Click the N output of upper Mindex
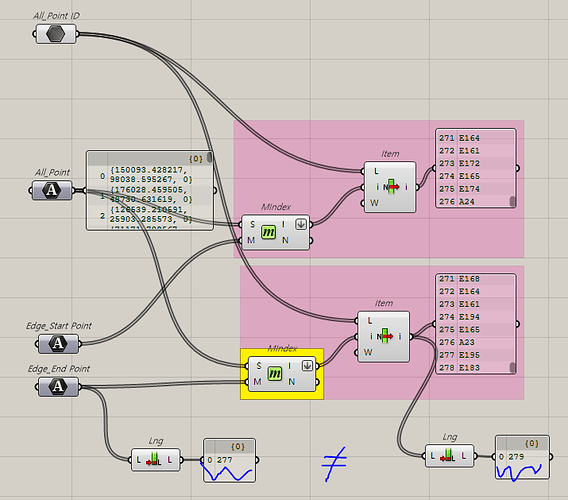The image size is (568, 500). point(285,240)
